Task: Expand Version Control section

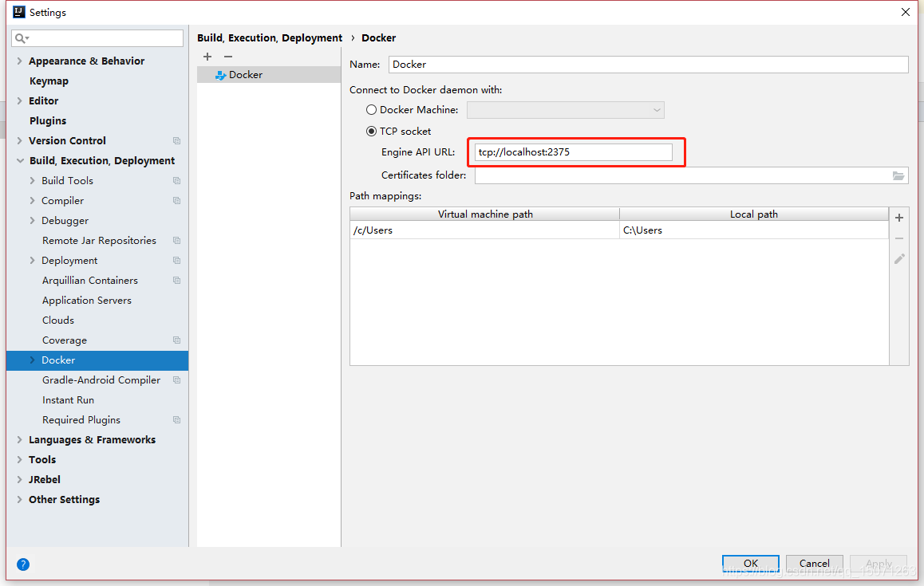Action: (19, 141)
